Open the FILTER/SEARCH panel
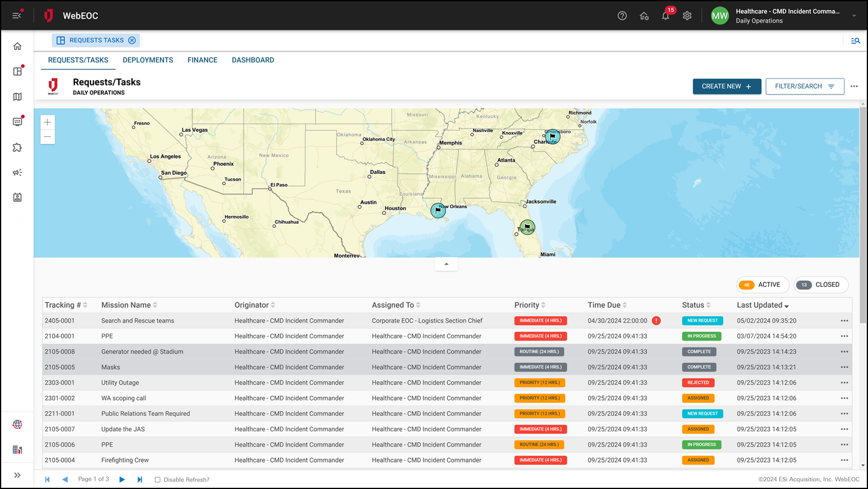The image size is (868, 489). tap(804, 86)
